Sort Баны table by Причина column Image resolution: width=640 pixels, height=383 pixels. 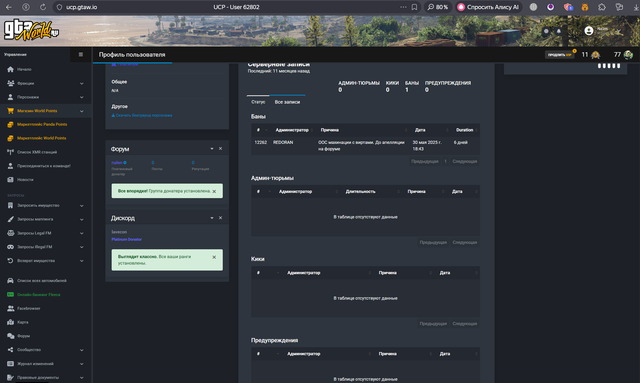(x=364, y=130)
